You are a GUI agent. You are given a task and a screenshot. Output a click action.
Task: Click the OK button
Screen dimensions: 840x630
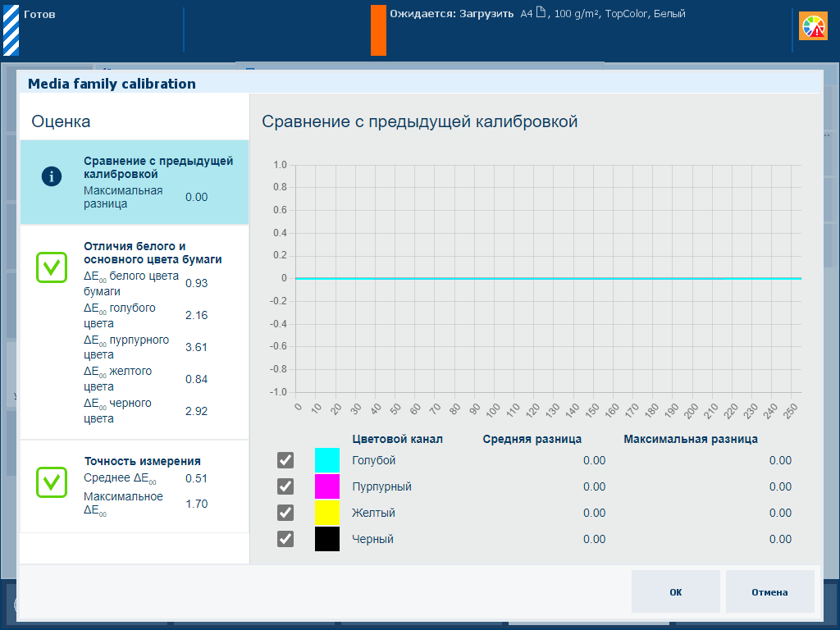(676, 591)
